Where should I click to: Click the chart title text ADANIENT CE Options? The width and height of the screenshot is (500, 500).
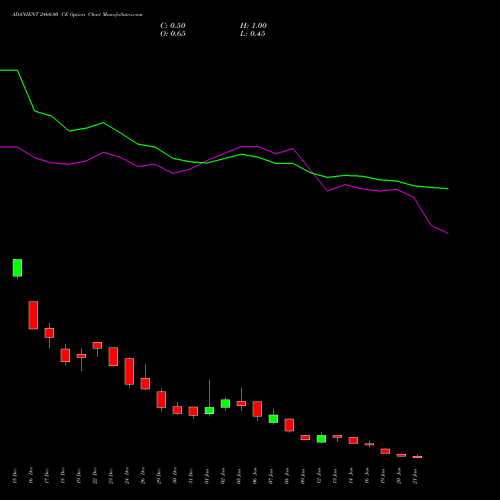tap(77, 15)
